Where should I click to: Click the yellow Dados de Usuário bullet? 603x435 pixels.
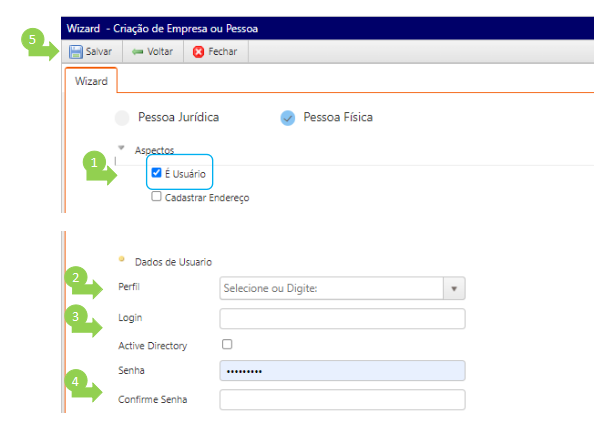coord(121,259)
